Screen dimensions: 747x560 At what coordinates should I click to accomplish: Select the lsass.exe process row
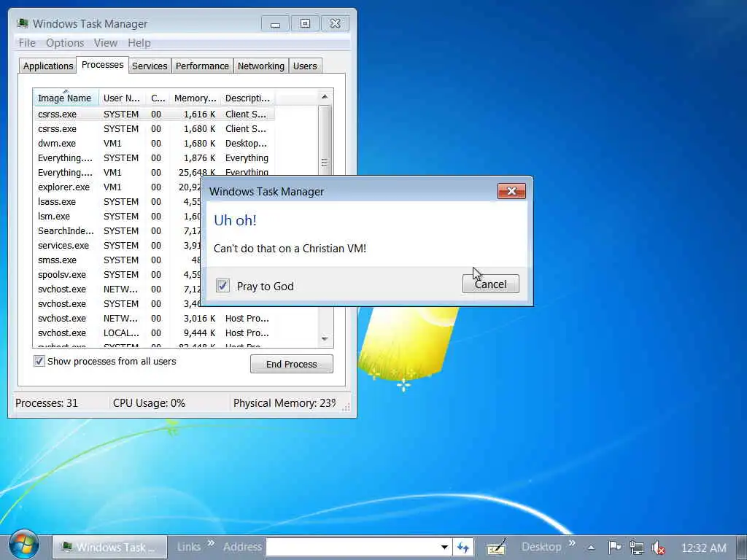pos(117,202)
